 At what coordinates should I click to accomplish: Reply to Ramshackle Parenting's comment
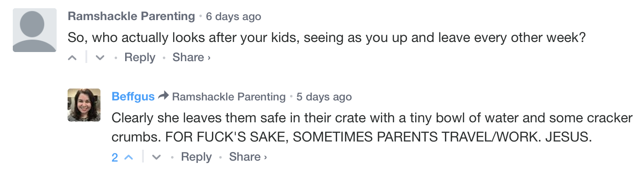(140, 58)
